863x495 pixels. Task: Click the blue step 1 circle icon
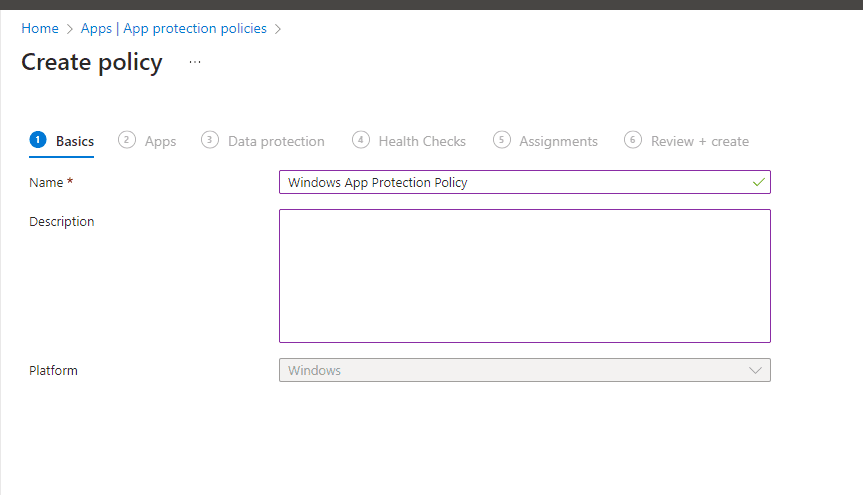pos(38,140)
